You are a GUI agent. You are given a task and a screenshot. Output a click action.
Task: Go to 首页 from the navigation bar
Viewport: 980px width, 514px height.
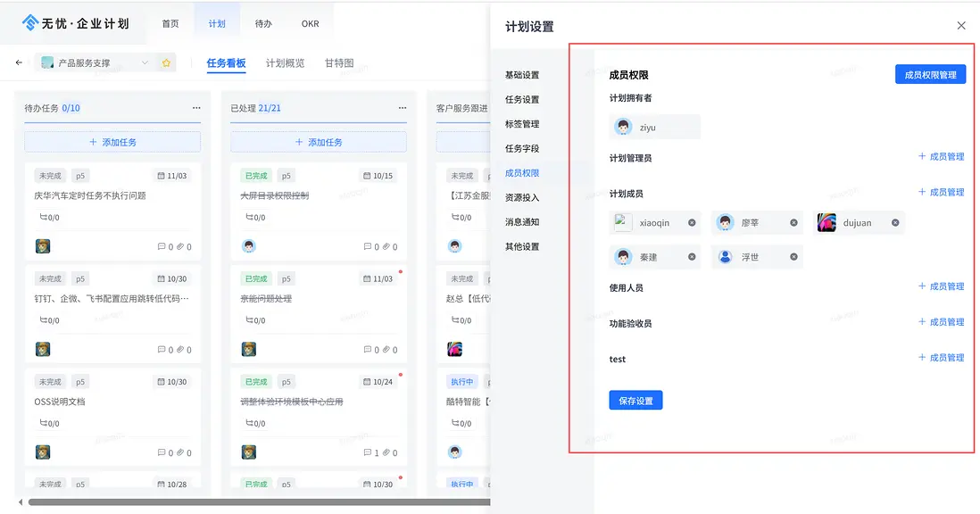170,23
